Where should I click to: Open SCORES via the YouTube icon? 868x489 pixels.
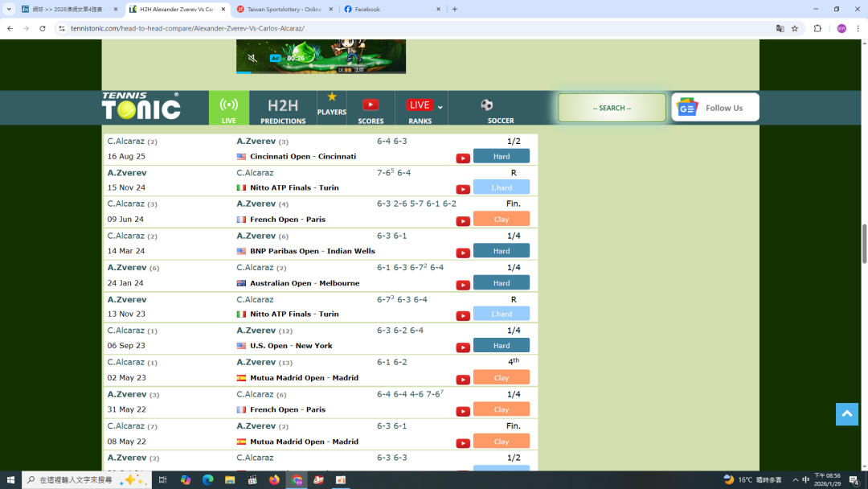click(x=371, y=105)
